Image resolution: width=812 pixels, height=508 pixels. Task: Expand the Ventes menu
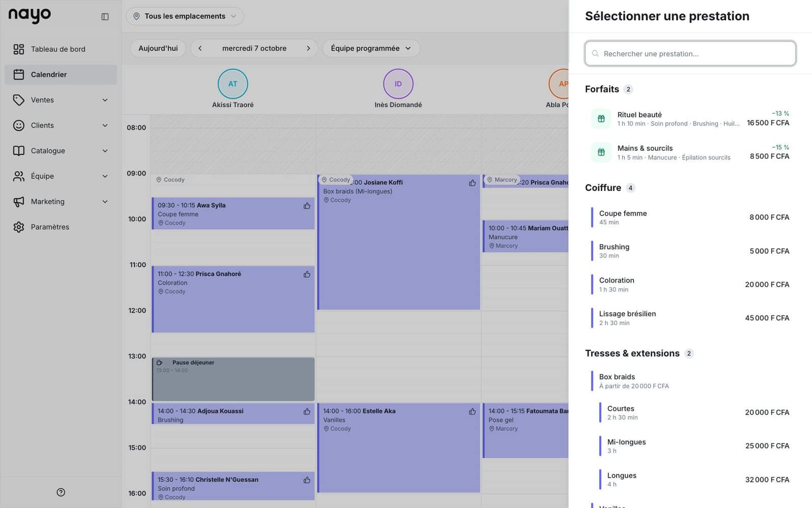coord(61,100)
